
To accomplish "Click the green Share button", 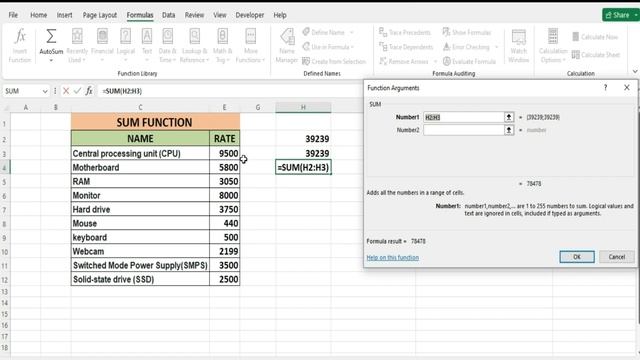I will pos(620,15).
